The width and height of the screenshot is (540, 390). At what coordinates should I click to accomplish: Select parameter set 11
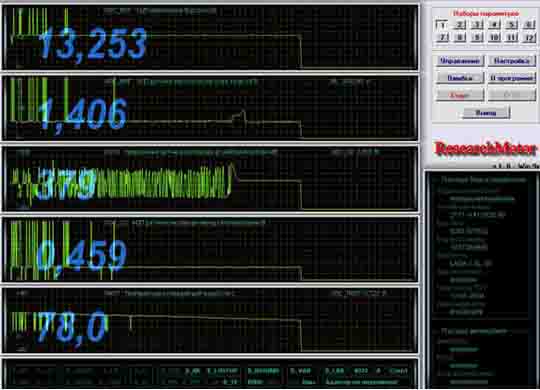tap(511, 37)
